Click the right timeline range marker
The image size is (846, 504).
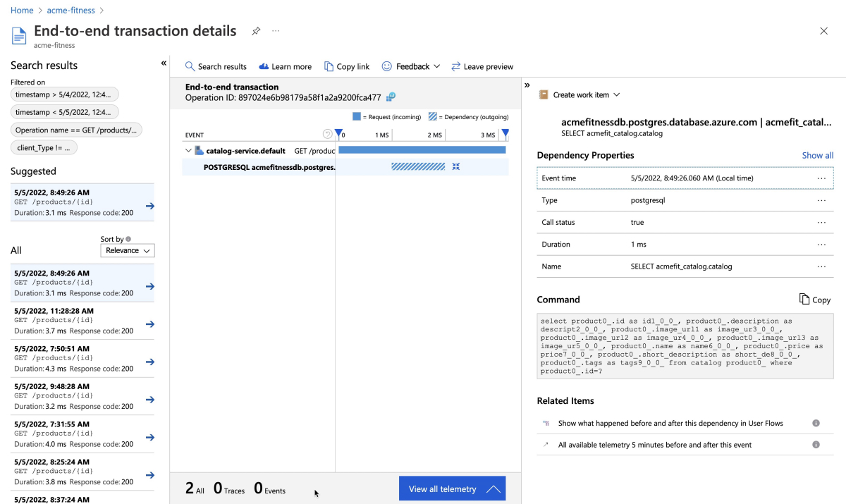click(x=505, y=134)
